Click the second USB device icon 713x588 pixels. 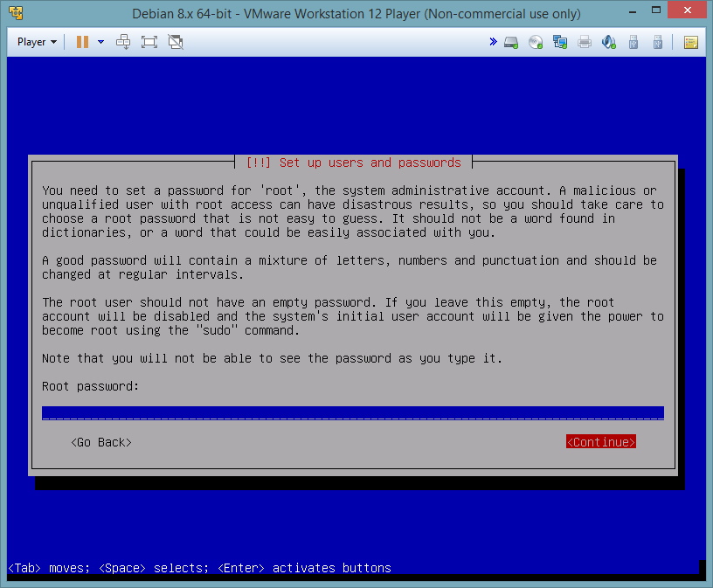658,42
